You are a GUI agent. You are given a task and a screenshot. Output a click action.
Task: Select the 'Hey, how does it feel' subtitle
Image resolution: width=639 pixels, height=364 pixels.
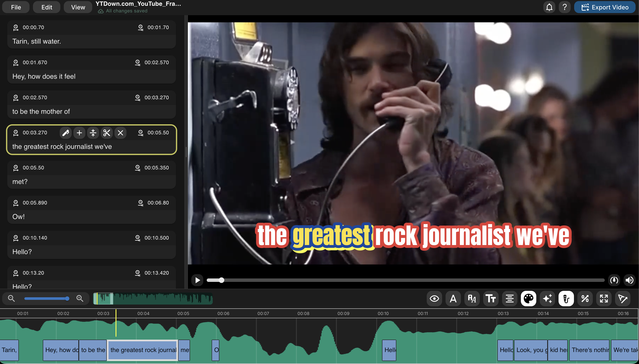pos(92,70)
